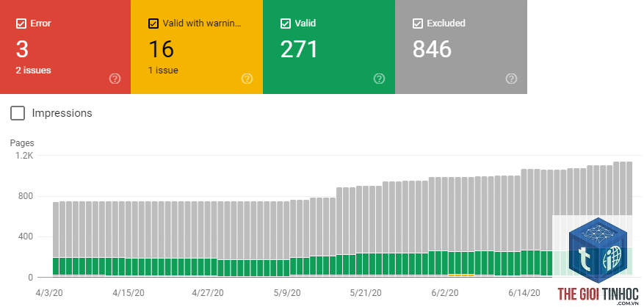
Task: Uncheck the Excluded checkbox
Action: [x=418, y=24]
